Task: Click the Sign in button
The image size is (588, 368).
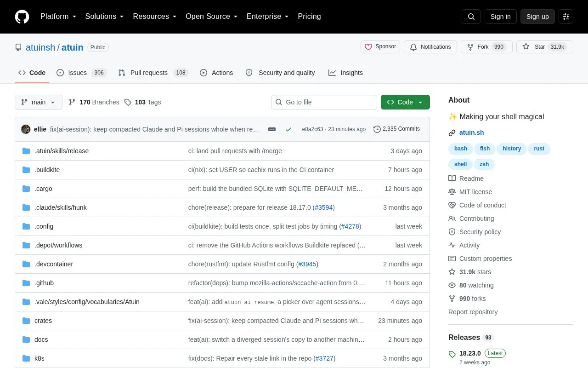Action: (x=500, y=17)
